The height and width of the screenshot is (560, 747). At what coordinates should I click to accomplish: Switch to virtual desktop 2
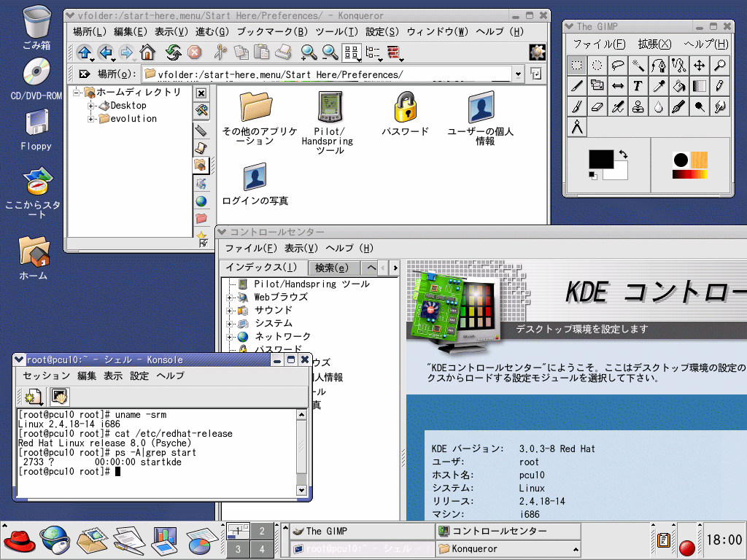click(262, 531)
